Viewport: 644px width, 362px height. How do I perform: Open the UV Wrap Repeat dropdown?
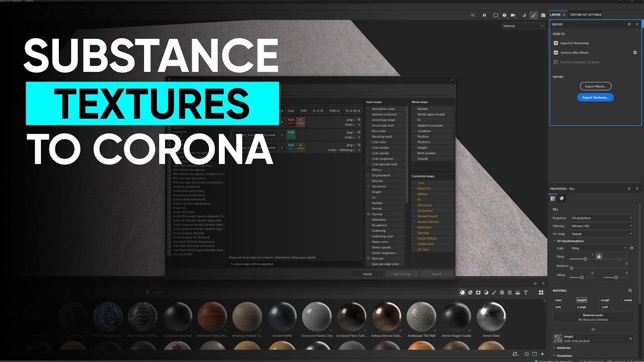[601, 234]
